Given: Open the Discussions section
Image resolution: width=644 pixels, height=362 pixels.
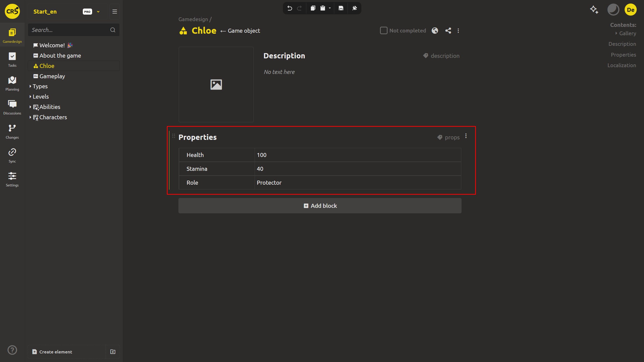Looking at the screenshot, I should point(12,107).
